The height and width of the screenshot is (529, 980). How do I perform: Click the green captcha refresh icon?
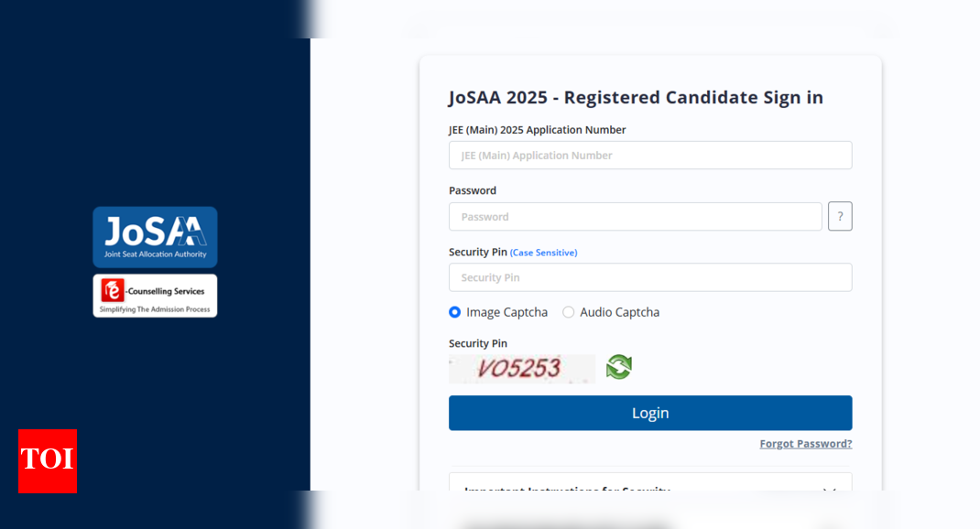coord(619,367)
